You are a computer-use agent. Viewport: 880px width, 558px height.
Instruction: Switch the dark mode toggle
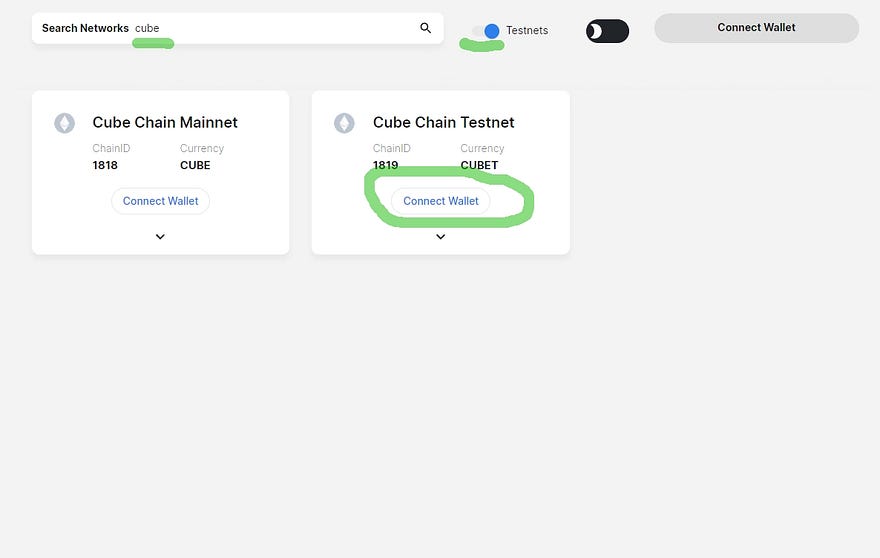607,31
